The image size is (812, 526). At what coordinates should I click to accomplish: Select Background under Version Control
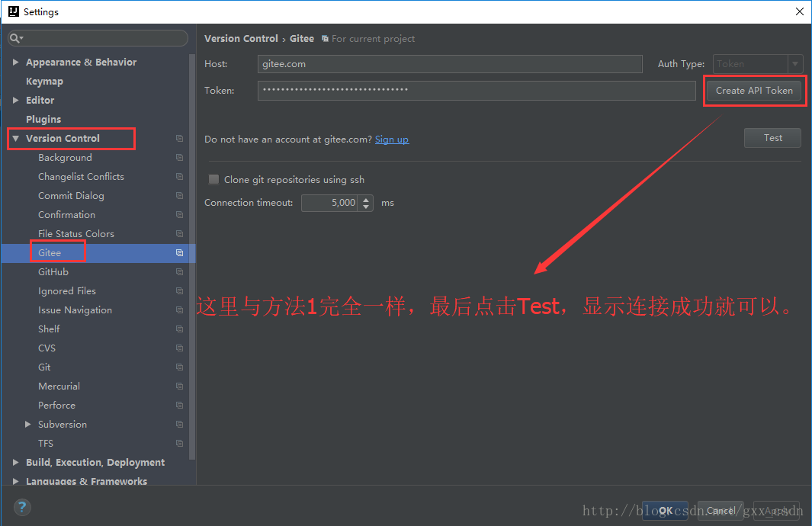coord(65,157)
